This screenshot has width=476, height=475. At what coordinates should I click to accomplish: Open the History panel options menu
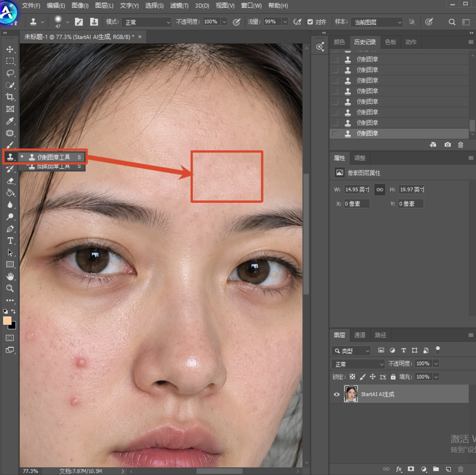(x=471, y=42)
